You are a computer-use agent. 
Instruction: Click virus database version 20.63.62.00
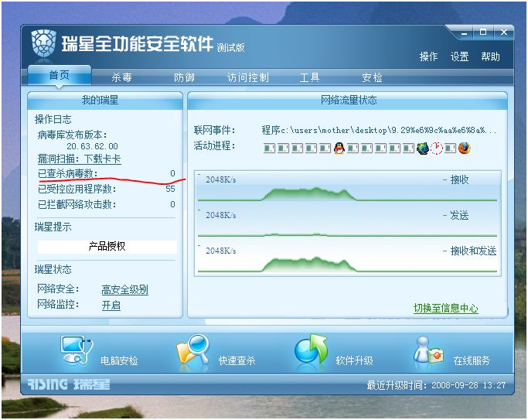92,146
